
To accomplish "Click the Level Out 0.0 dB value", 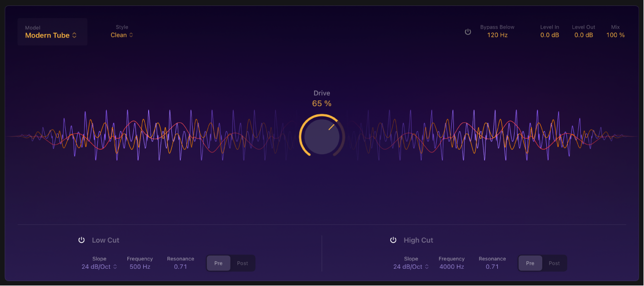I will point(584,36).
